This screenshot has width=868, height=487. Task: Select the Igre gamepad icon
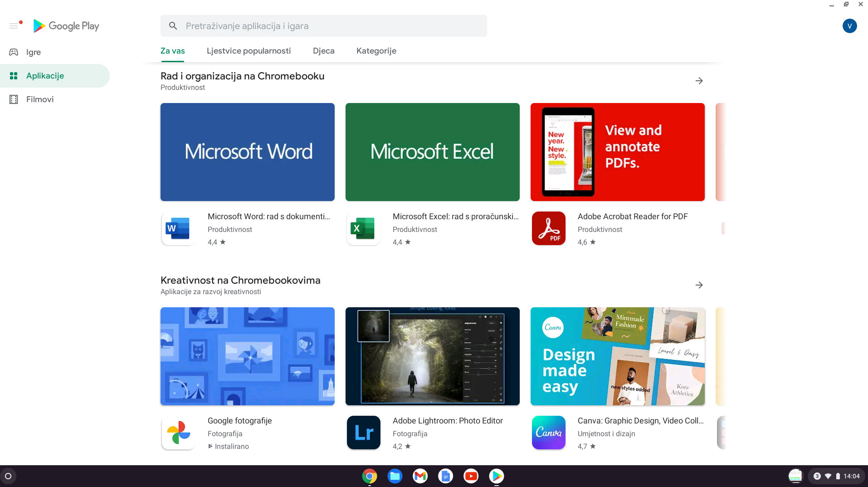tap(14, 52)
